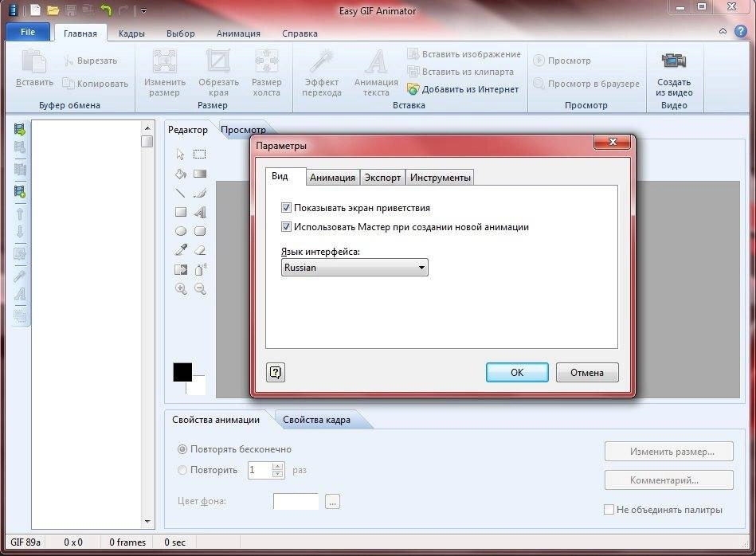Click Вставить paste button in ribbon
The width and height of the screenshot is (756, 556).
click(34, 69)
